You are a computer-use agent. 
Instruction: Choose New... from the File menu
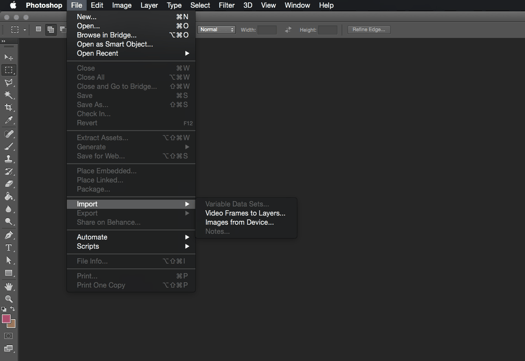coord(131,17)
